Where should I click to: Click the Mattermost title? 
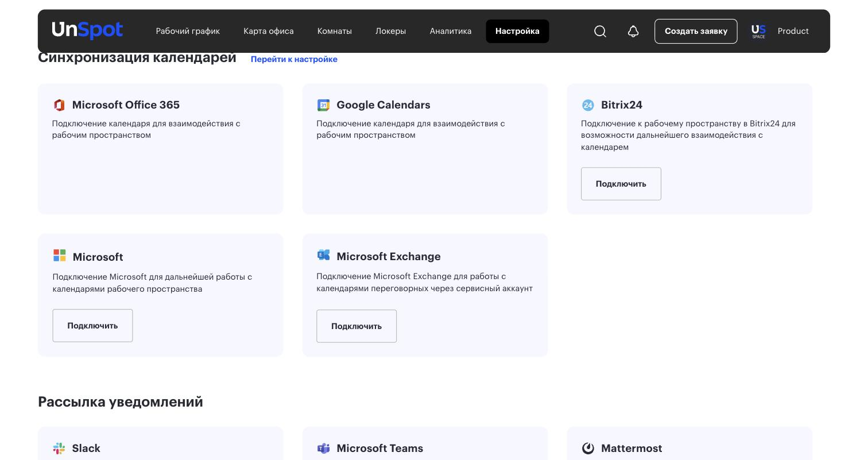click(631, 449)
